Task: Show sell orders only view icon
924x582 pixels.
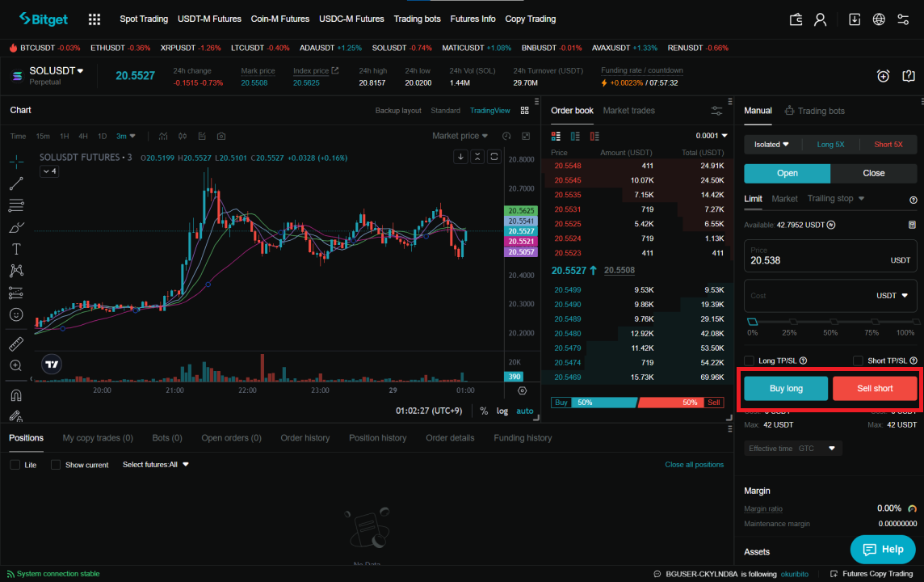Action: point(594,137)
